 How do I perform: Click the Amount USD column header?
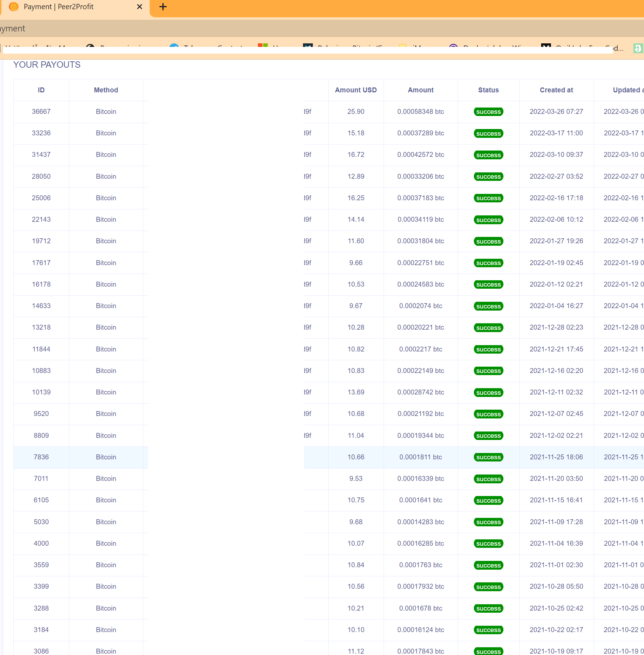click(356, 90)
